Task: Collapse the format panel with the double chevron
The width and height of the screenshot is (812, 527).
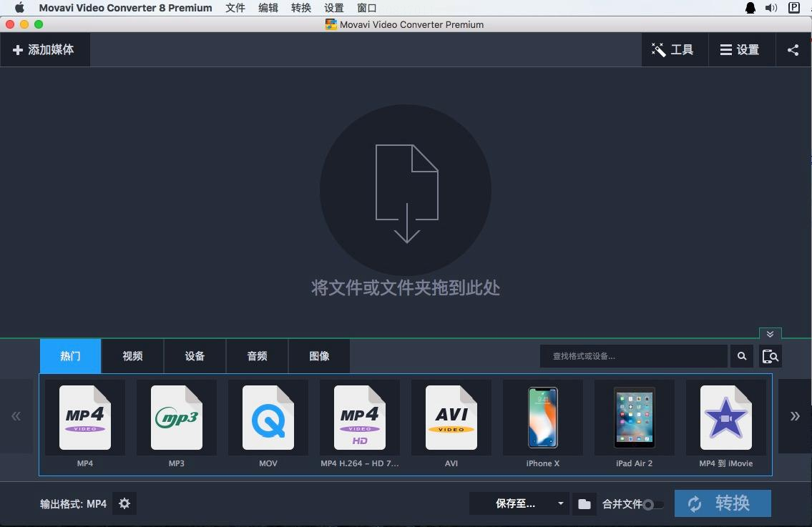Action: pyautogui.click(x=771, y=334)
